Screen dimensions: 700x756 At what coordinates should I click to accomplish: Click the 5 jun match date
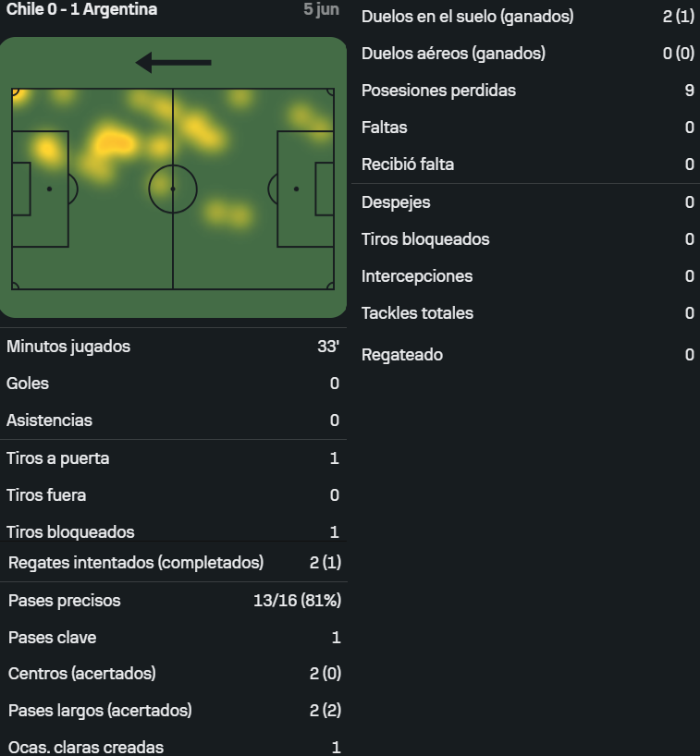click(321, 9)
